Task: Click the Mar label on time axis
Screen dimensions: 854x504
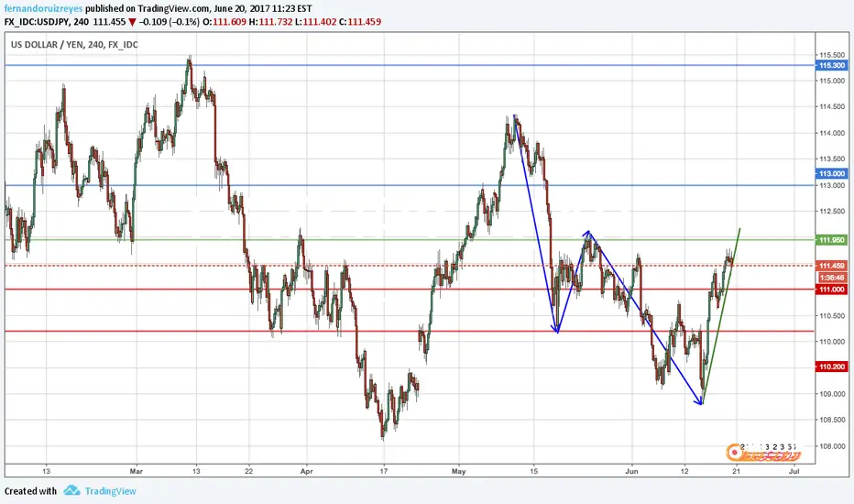Action: [137, 471]
